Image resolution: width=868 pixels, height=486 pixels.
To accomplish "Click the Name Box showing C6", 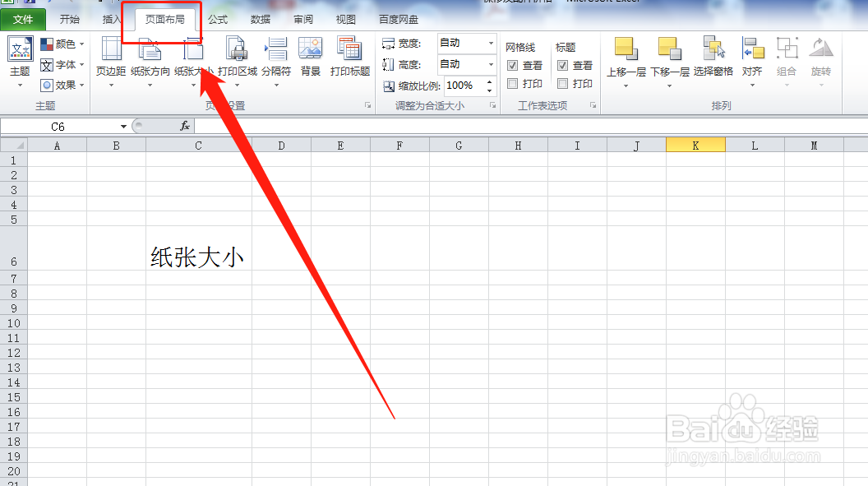I will pos(58,127).
